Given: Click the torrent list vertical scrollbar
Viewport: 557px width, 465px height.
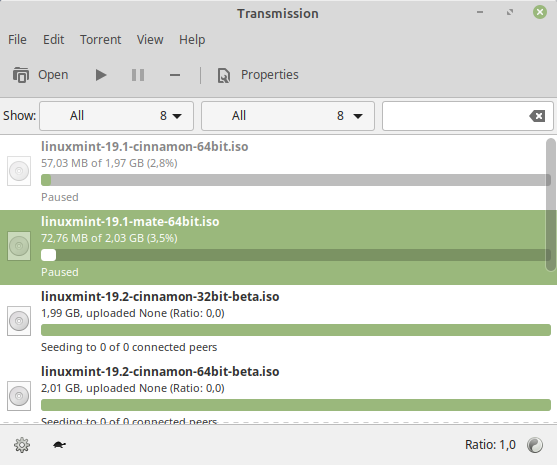Looking at the screenshot, I should 551,205.
